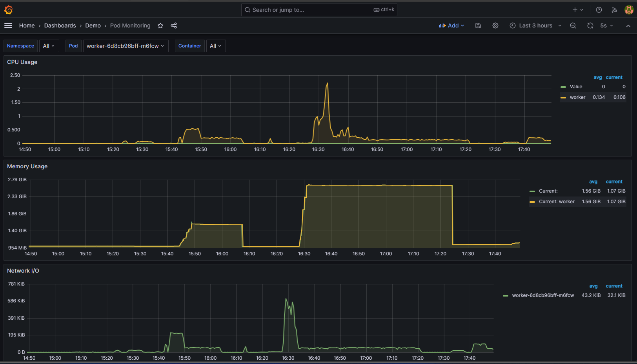637x364 pixels.
Task: Open the Add panel menu
Action: coord(451,25)
